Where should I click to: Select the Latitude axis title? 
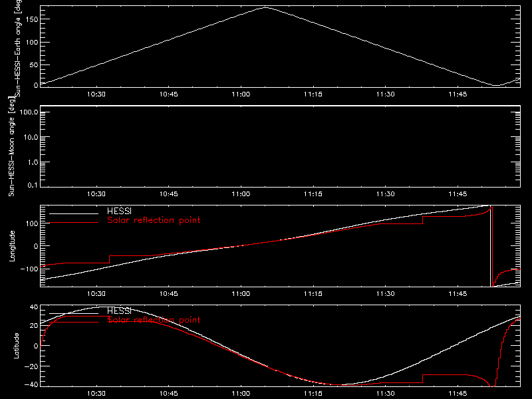pyautogui.click(x=16, y=346)
